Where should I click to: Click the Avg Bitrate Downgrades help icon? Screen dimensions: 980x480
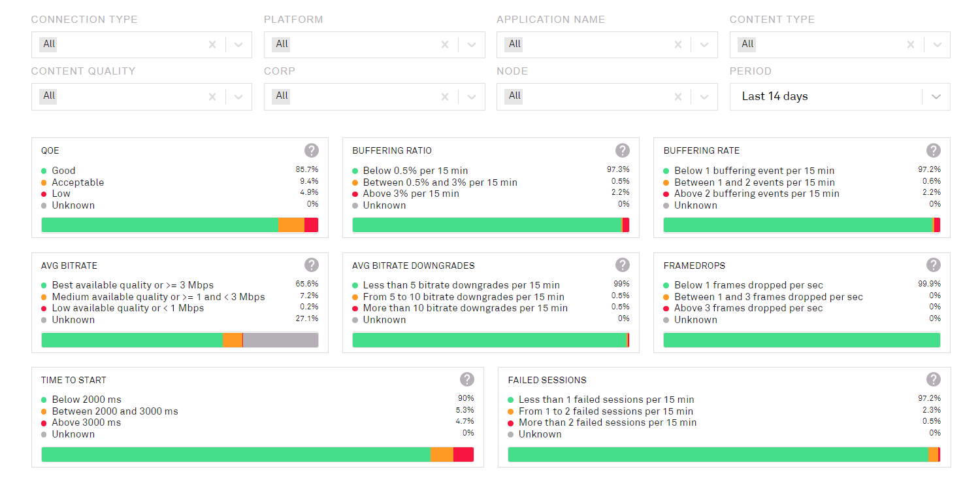click(623, 265)
